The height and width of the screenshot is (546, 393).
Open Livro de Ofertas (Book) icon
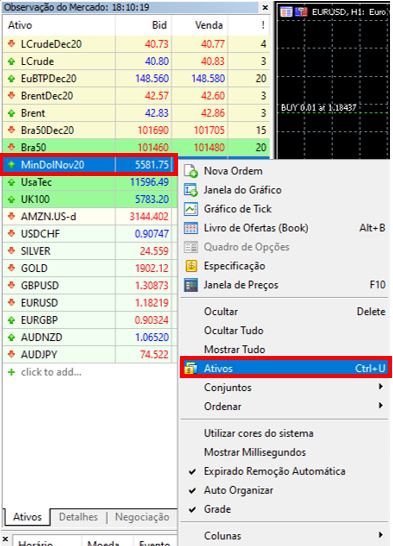[191, 228]
